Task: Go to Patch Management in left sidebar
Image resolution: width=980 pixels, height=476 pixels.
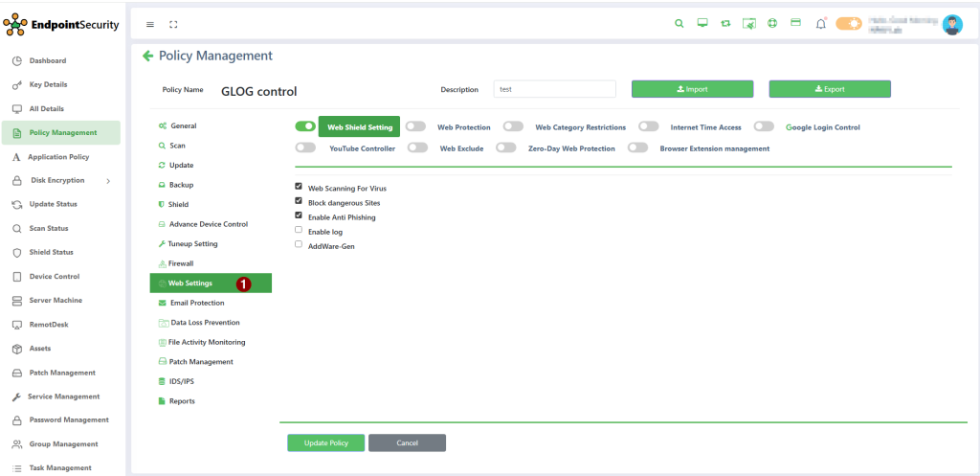Action: pyautogui.click(x=61, y=373)
